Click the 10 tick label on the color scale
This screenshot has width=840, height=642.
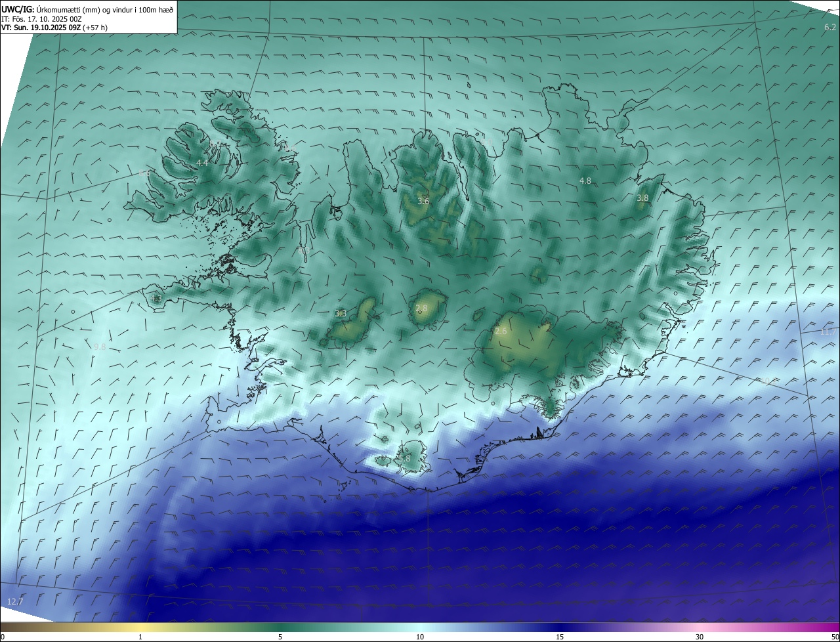[x=420, y=637]
